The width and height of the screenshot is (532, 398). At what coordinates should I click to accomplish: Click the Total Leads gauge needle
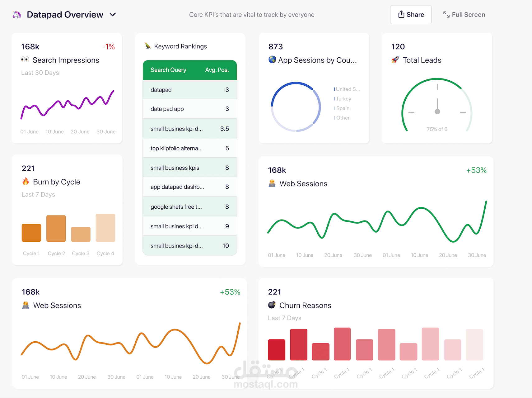[x=437, y=107]
